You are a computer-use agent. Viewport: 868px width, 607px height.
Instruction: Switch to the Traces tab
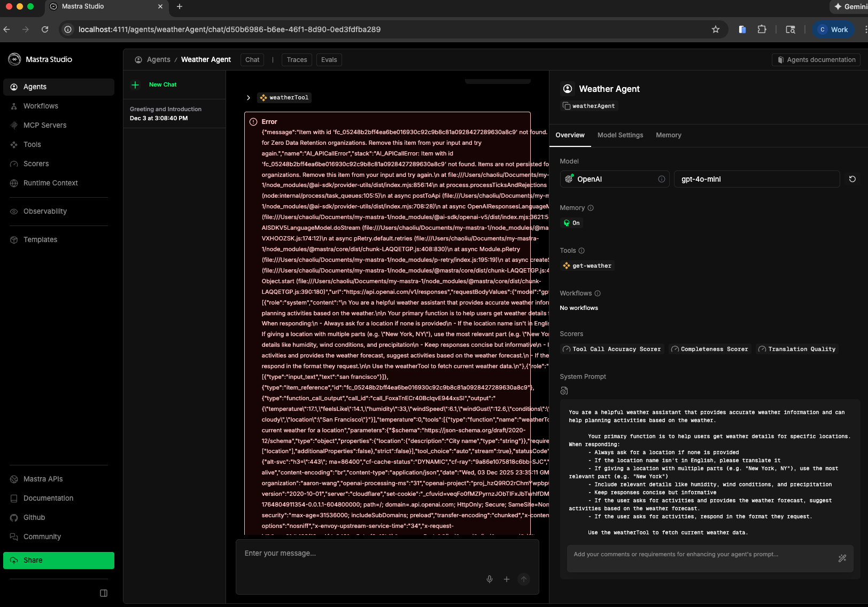click(297, 60)
